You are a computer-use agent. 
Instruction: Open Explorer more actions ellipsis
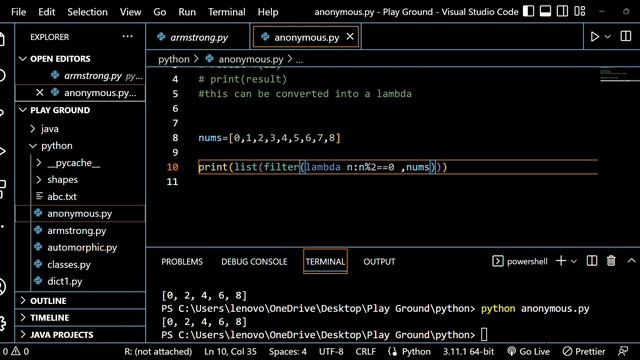(127, 37)
